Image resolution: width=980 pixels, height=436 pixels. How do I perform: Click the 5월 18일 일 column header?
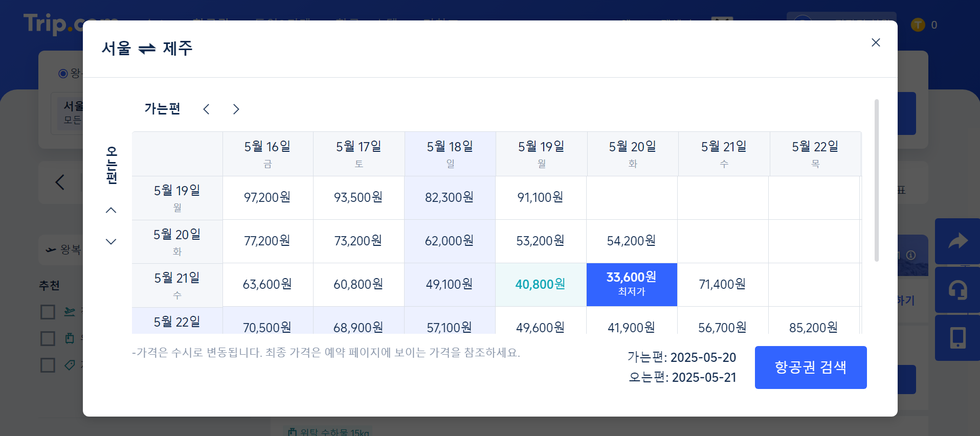coord(450,154)
